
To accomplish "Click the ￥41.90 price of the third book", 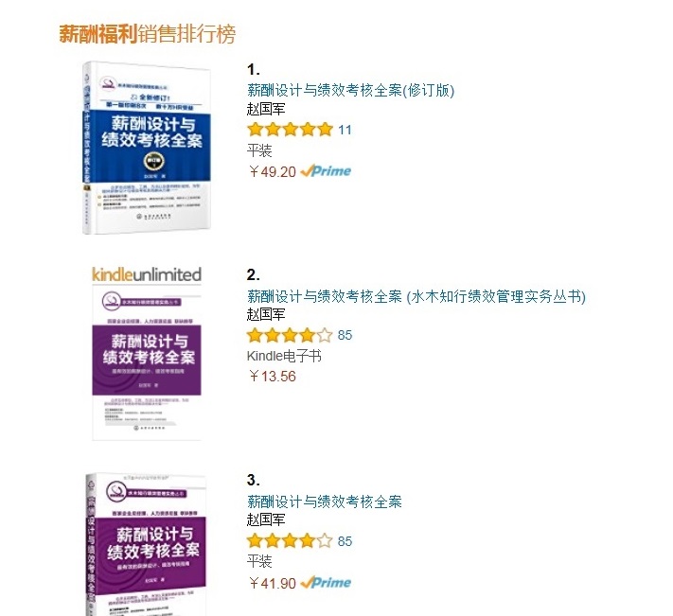I will (x=272, y=583).
